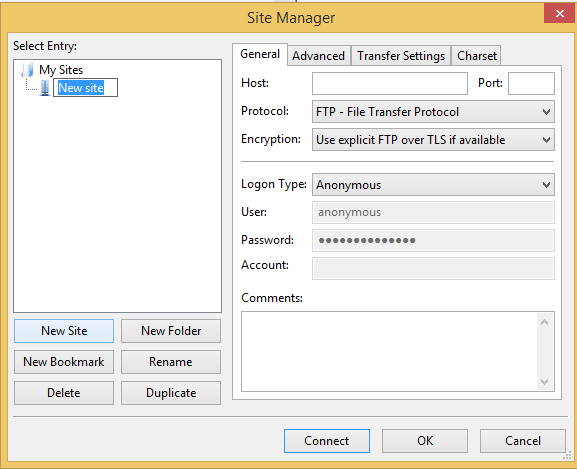
Task: Click the Comments scrollbar down arrow
Action: (x=545, y=382)
